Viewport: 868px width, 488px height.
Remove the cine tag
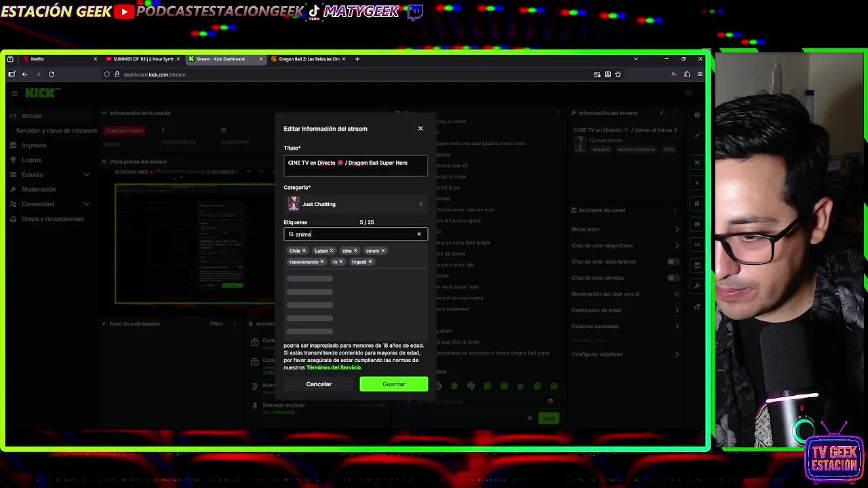pyautogui.click(x=355, y=251)
